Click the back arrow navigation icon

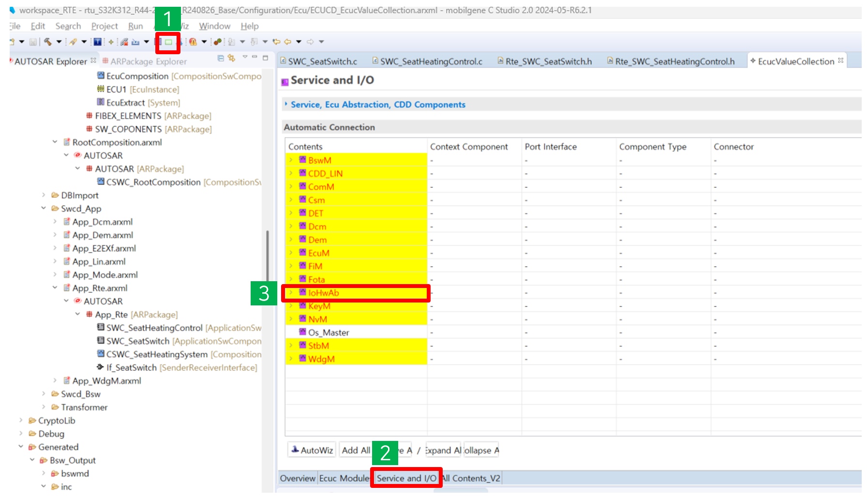pyautogui.click(x=288, y=42)
